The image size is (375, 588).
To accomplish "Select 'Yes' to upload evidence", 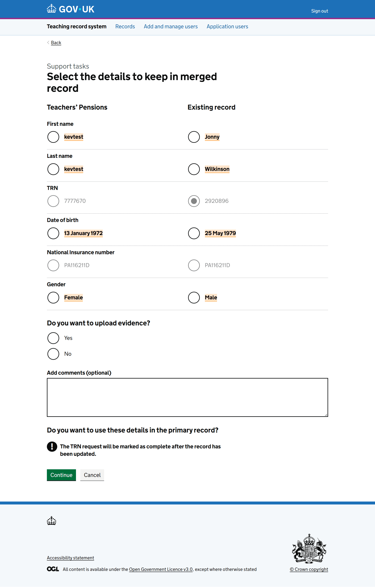I will [x=53, y=338].
